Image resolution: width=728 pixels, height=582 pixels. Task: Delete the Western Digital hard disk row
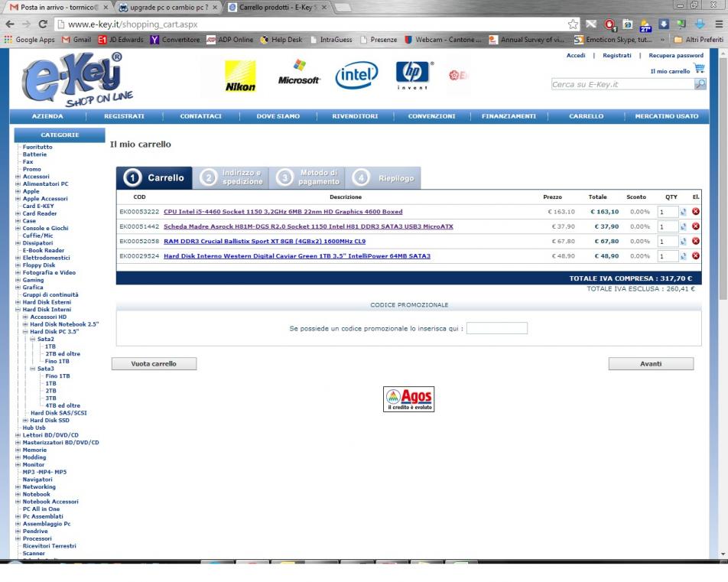[695, 255]
